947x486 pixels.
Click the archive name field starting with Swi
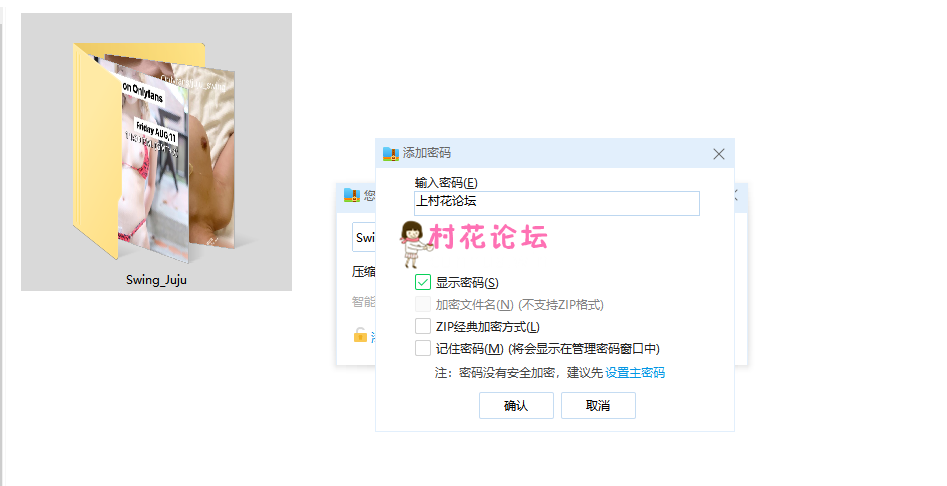[x=364, y=237]
